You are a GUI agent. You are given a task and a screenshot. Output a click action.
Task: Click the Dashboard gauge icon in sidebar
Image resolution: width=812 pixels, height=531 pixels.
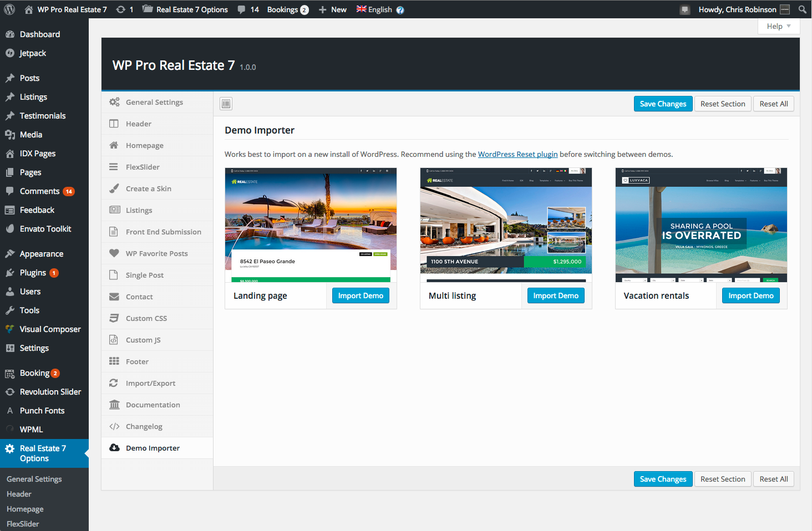point(10,34)
